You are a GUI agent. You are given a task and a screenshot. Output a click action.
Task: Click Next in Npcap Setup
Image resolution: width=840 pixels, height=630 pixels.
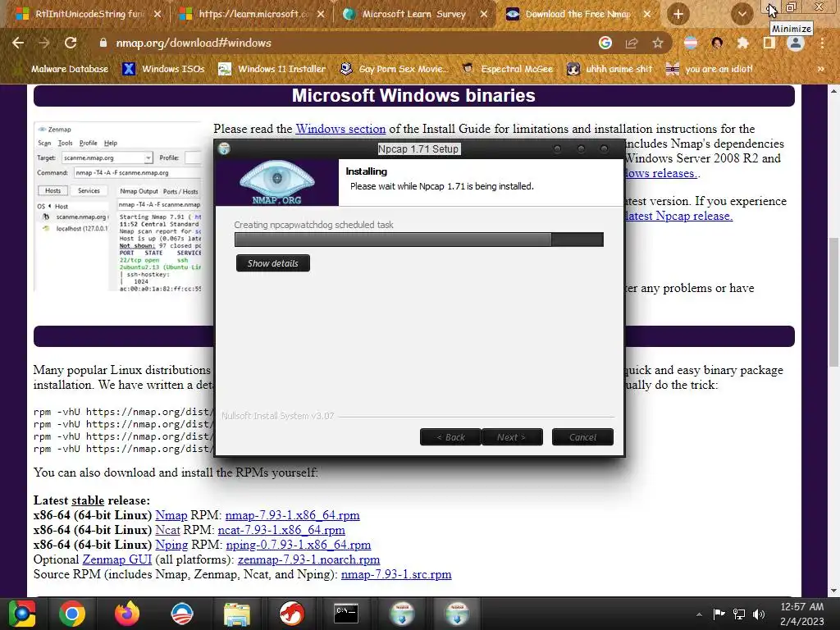pos(512,437)
